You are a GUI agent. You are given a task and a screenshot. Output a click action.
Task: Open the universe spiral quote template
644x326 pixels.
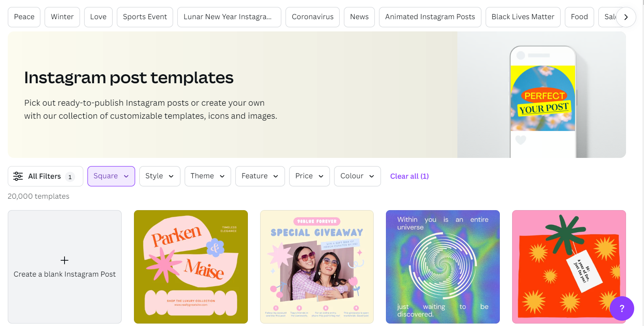coord(443,267)
